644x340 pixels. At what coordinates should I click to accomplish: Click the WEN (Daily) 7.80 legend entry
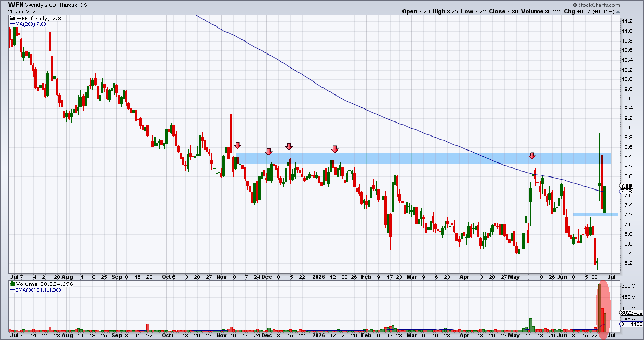point(41,19)
